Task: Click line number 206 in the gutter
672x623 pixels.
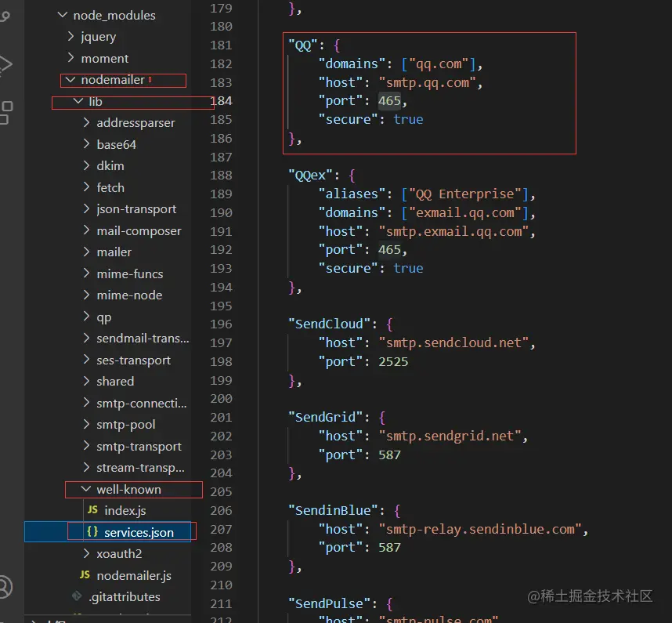Action: tap(221, 510)
